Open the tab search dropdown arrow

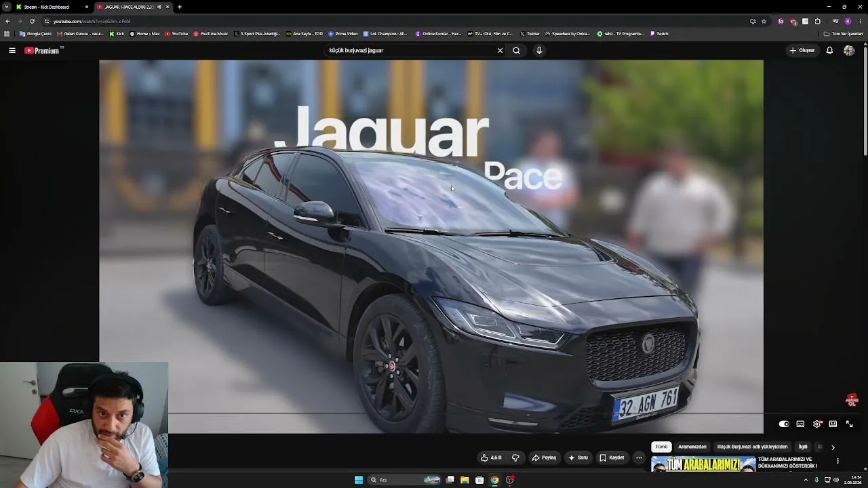(7, 7)
